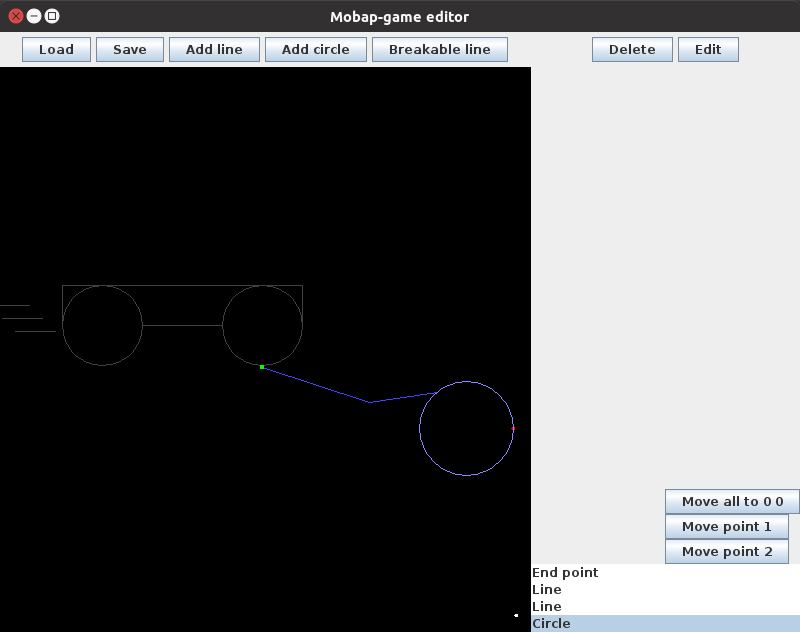Click the green anchor point on the canvas
The height and width of the screenshot is (632, 800).
[261, 367]
